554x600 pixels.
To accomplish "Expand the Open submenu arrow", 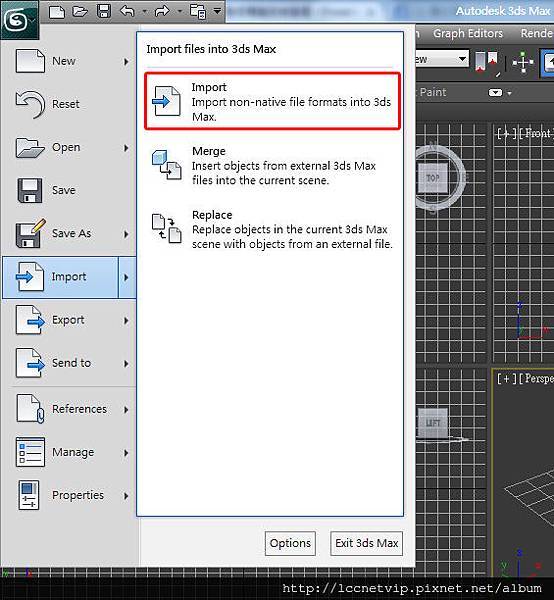I will tap(126, 148).
